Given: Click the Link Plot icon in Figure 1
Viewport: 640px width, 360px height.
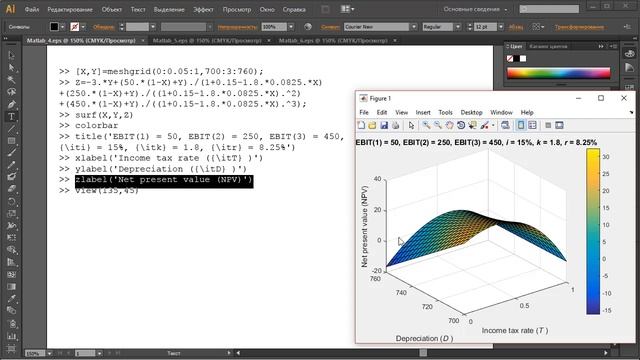Looking at the screenshot, I should pyautogui.click(x=505, y=125).
